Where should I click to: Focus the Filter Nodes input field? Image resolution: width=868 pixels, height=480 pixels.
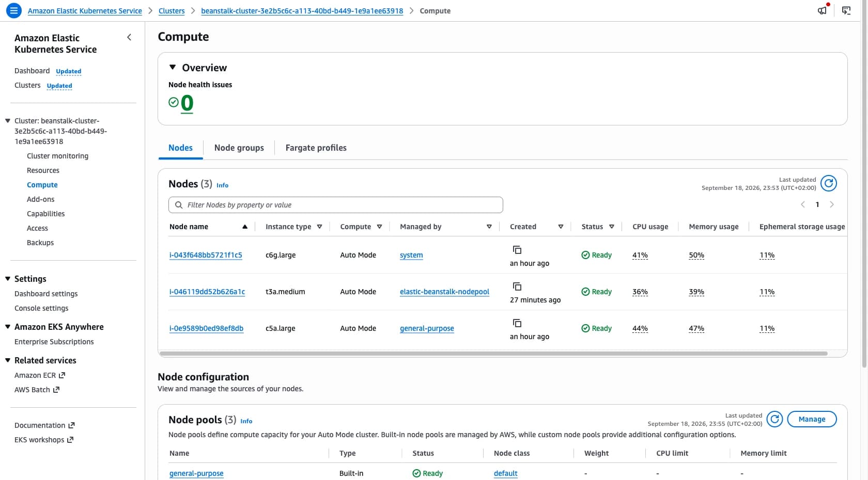(335, 205)
